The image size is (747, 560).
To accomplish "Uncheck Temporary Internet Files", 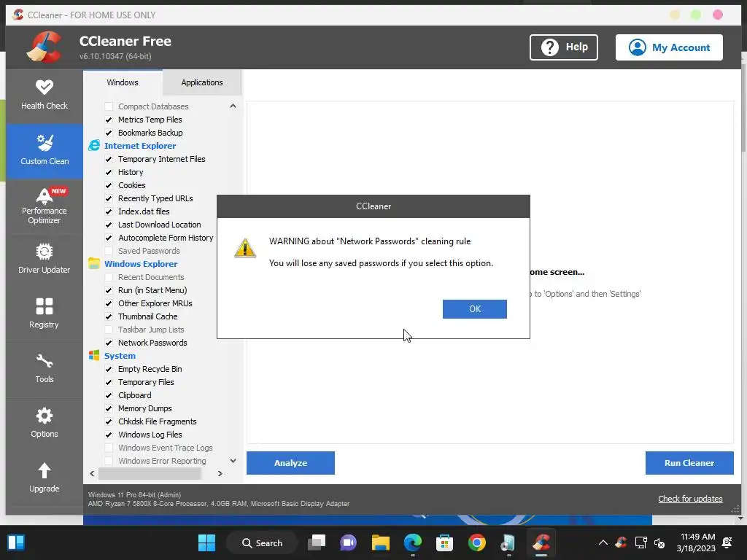I will [x=109, y=159].
